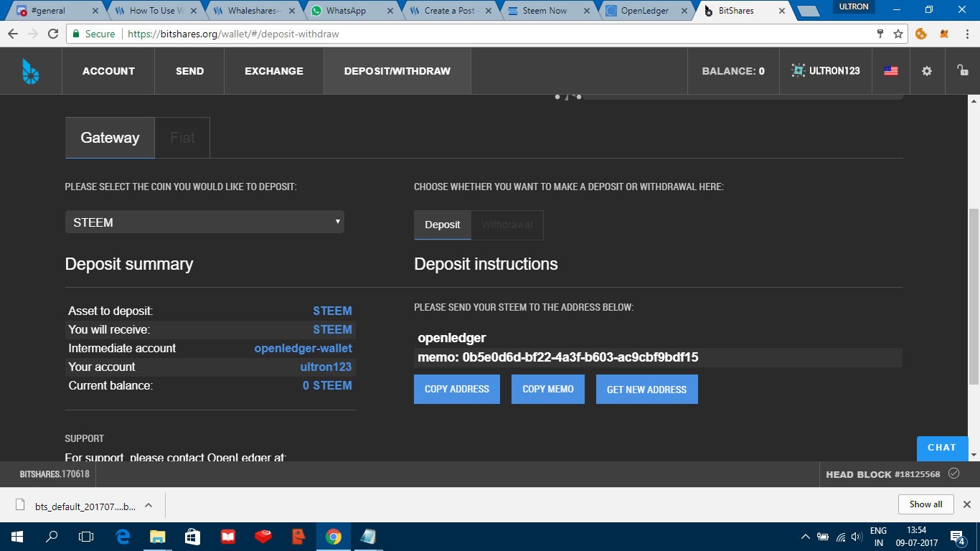The image size is (980, 551).
Task: Select DEPOSIT/WITHDRAW in the navigation bar
Action: coord(397,71)
